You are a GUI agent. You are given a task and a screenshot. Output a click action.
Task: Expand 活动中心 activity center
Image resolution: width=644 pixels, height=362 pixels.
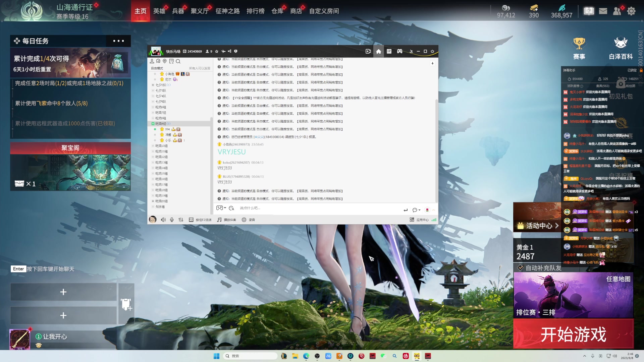point(538,226)
